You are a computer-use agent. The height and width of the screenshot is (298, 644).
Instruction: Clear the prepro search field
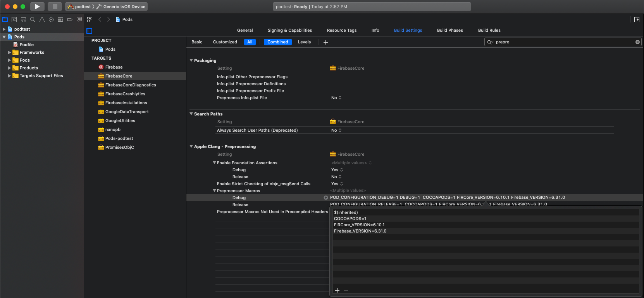[637, 42]
